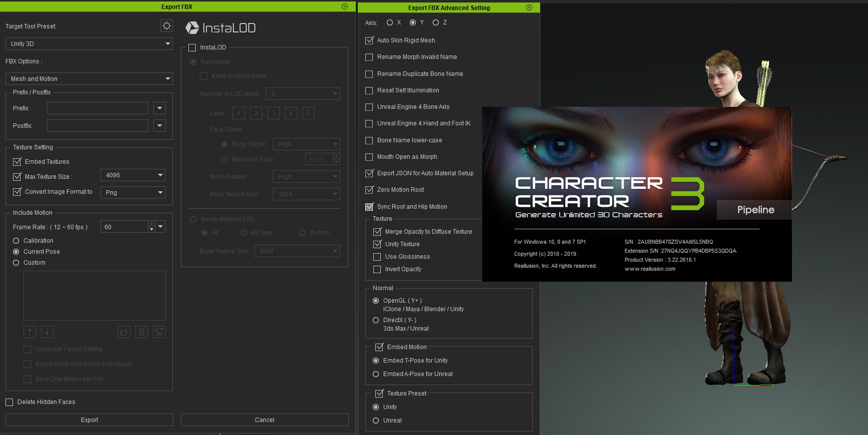Enable Rename Morph Invalid Name checkbox
The image size is (868, 435).
[x=369, y=57]
